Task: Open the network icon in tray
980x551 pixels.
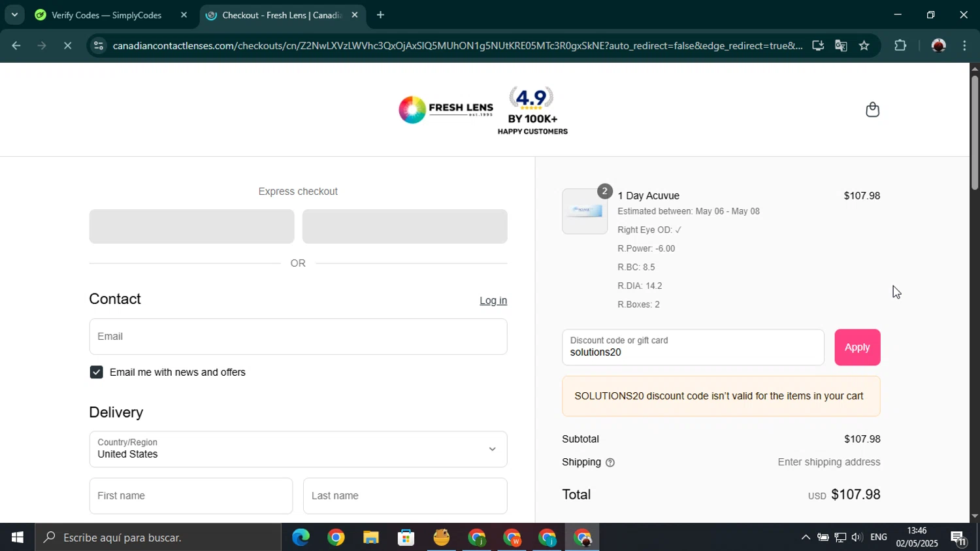Action: coord(840,537)
